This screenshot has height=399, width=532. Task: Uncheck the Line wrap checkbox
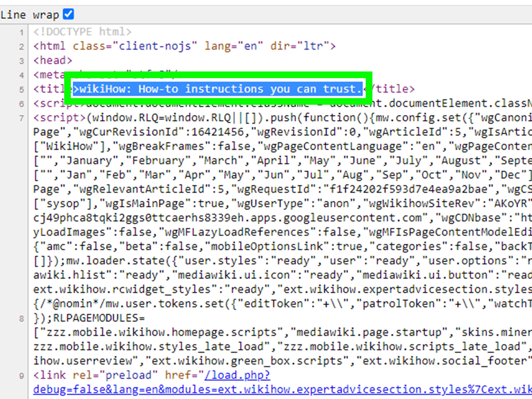[68, 14]
